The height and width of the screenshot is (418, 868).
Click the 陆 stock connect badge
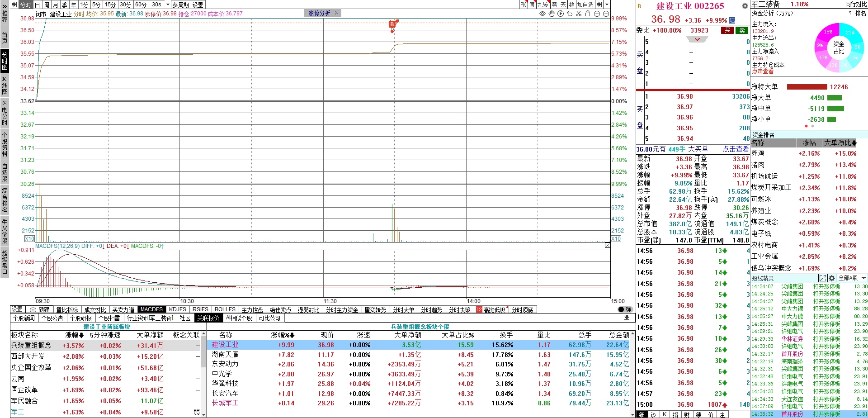(732, 20)
